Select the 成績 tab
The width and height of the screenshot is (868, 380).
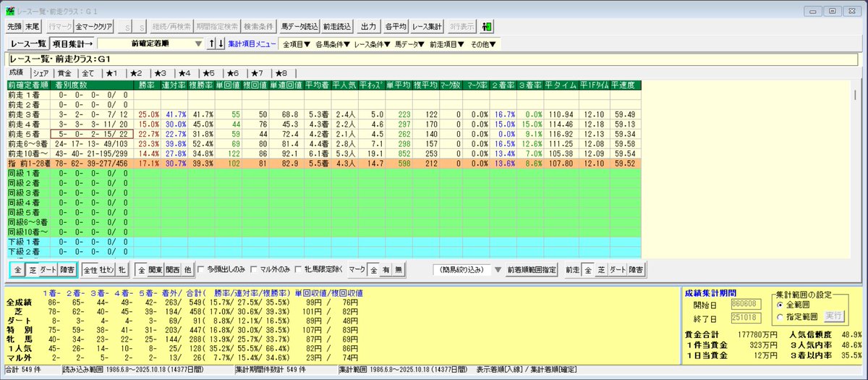point(17,73)
